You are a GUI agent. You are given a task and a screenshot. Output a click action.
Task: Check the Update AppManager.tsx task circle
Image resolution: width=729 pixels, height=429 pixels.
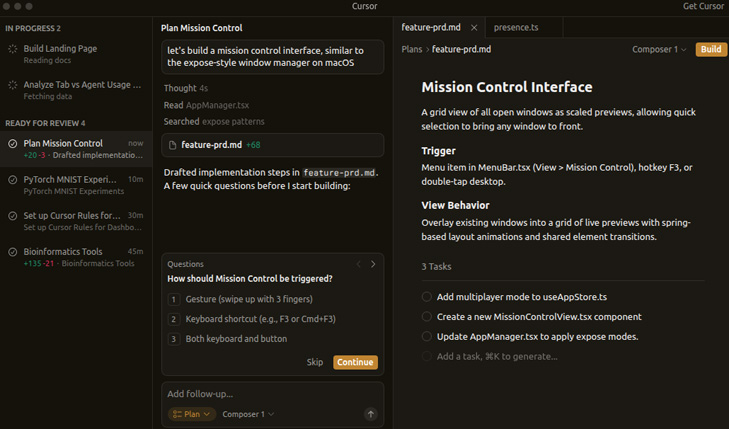(427, 337)
